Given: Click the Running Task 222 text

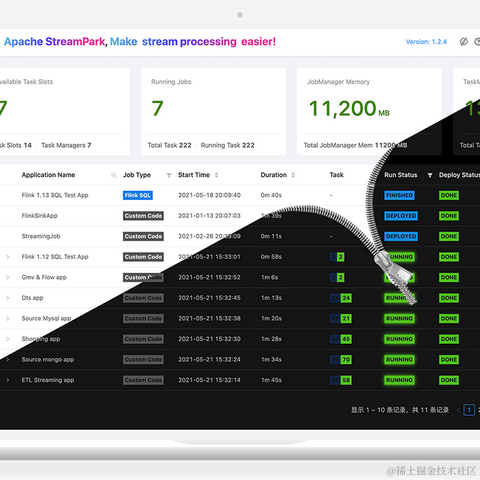Looking at the screenshot, I should [228, 145].
